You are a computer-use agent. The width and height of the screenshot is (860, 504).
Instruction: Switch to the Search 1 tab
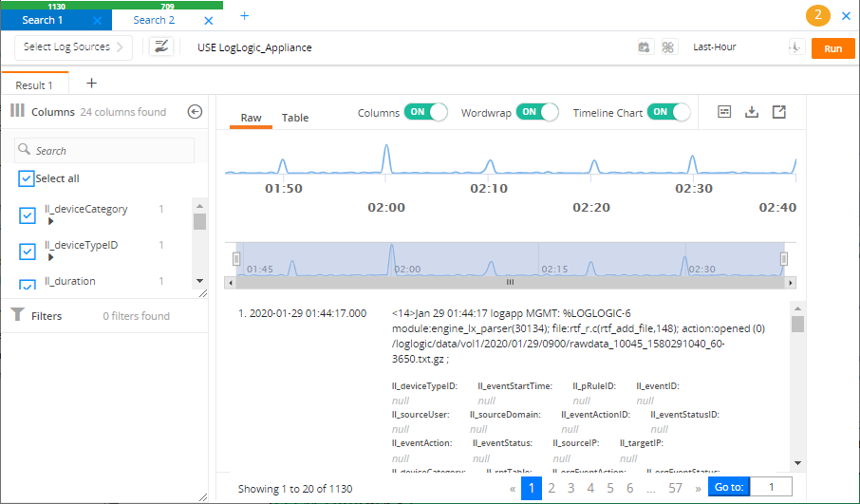point(42,20)
